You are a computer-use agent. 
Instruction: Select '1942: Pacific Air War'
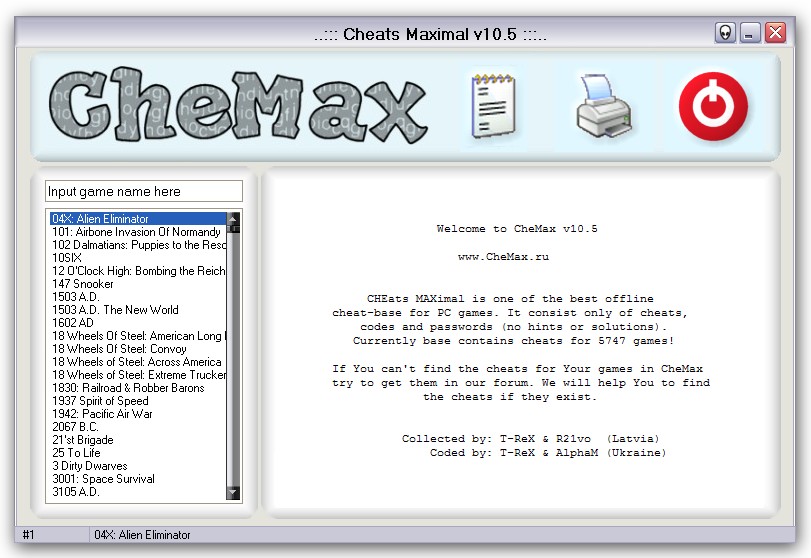point(138,414)
